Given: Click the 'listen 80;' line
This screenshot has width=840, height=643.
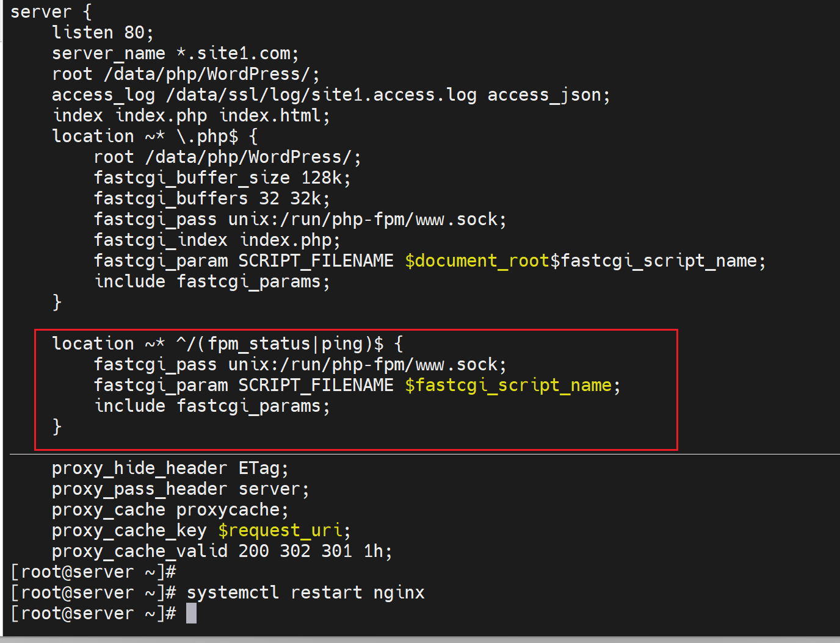Looking at the screenshot, I should 103,32.
